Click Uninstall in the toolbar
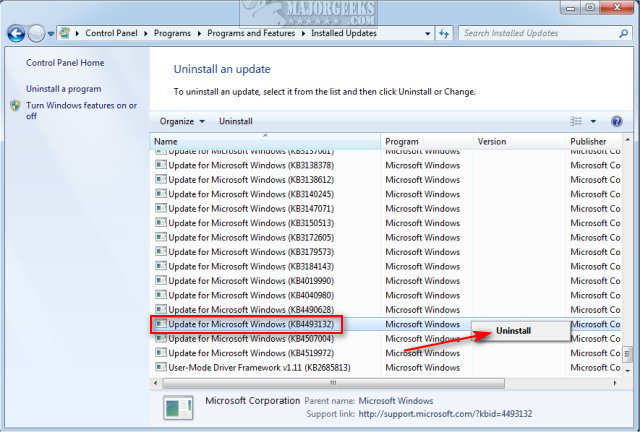The height and width of the screenshot is (432, 640). tap(236, 121)
